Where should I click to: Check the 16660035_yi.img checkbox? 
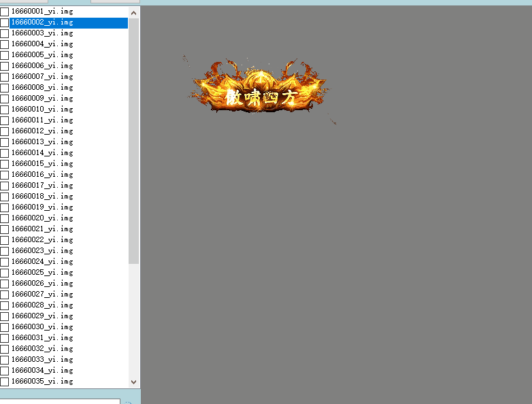point(4,382)
